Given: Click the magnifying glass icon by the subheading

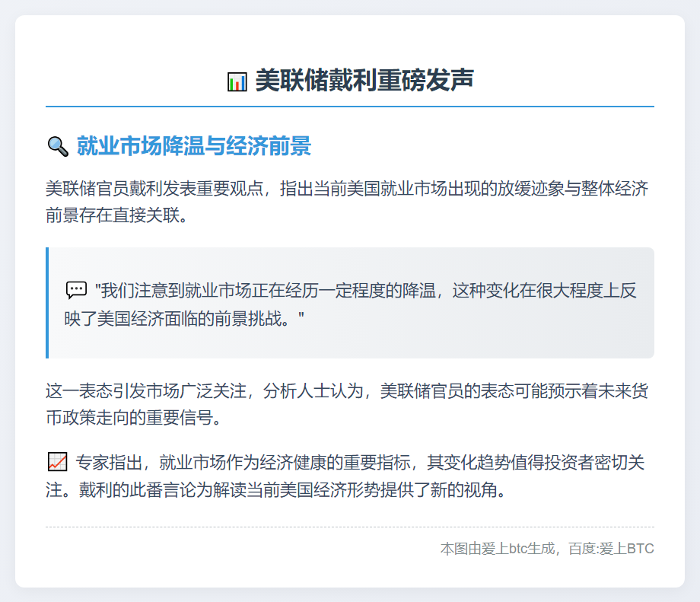Looking at the screenshot, I should tap(57, 146).
